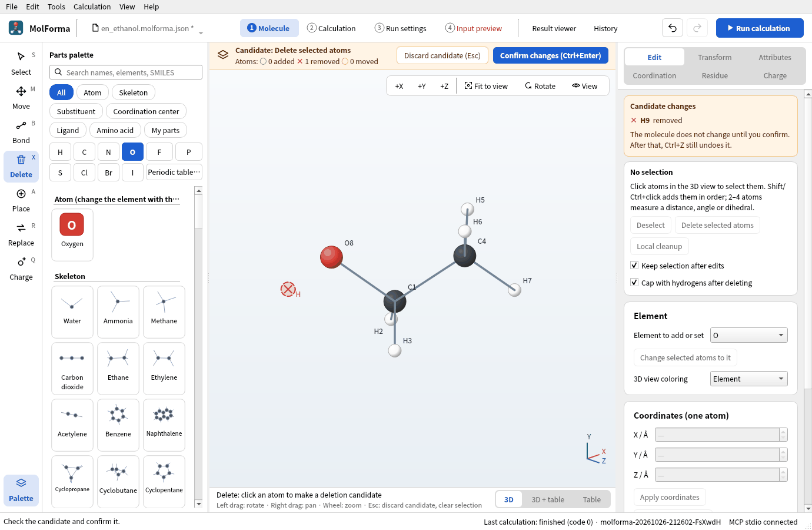Select the Replace tool
812x530 pixels.
click(x=21, y=234)
